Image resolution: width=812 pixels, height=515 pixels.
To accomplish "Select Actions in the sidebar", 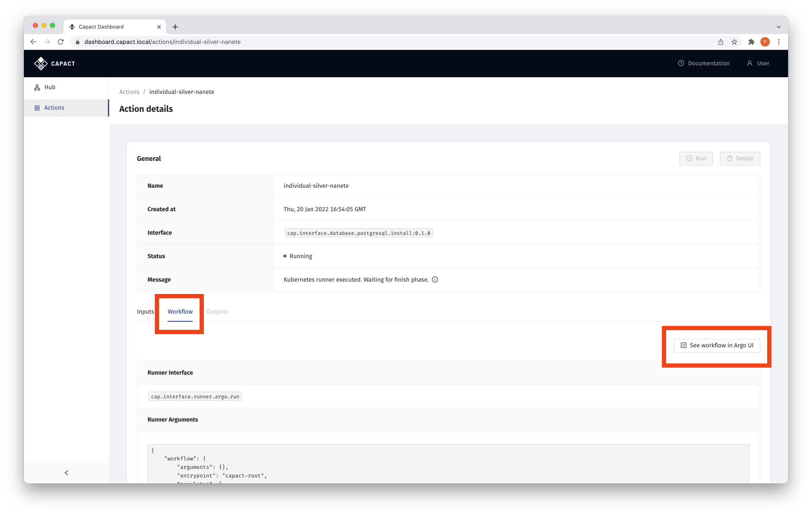I will tap(54, 108).
